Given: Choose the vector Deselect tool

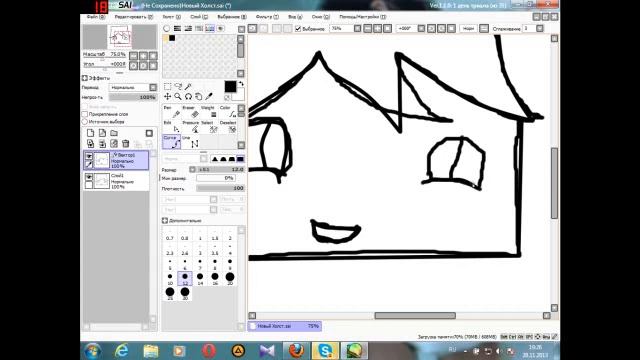Looking at the screenshot, I should 228,127.
